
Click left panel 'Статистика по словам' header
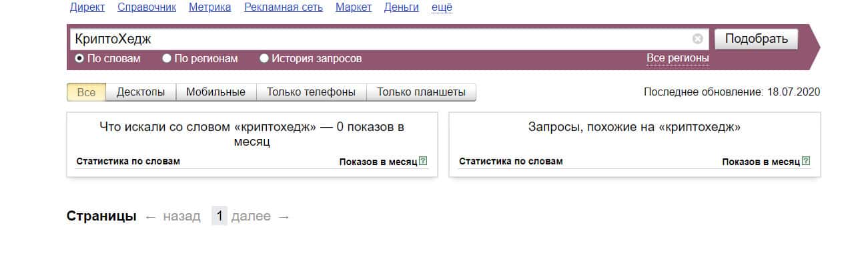click(128, 161)
